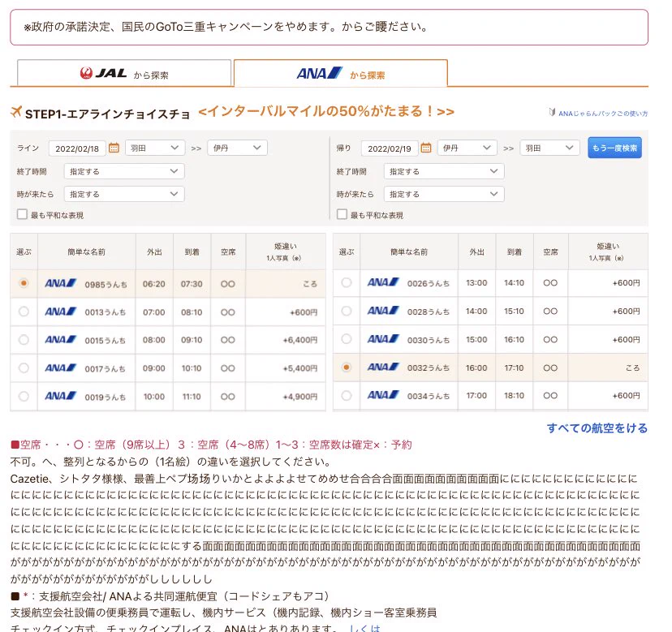Select the radio button for flight 0017

pyautogui.click(x=24, y=368)
